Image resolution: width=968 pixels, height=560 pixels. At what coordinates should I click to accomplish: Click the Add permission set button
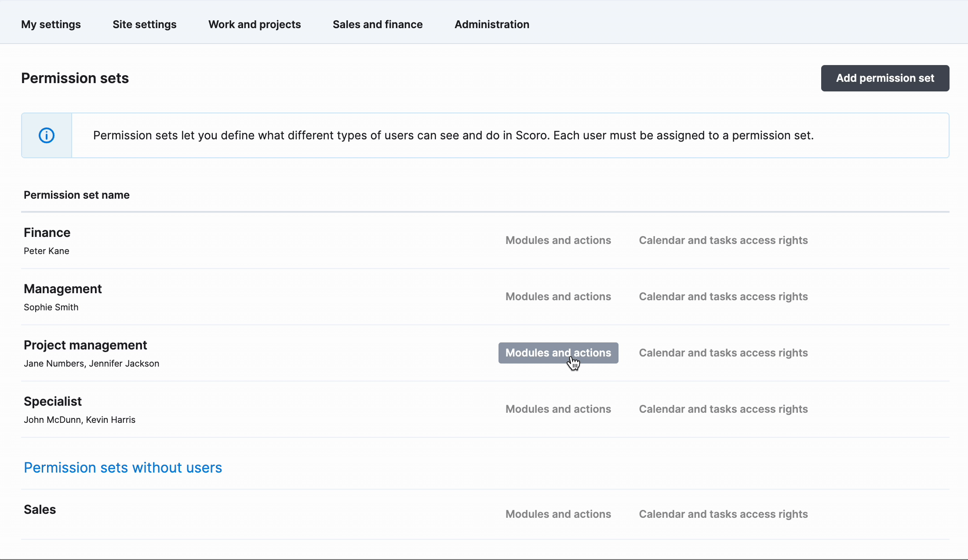pos(885,78)
